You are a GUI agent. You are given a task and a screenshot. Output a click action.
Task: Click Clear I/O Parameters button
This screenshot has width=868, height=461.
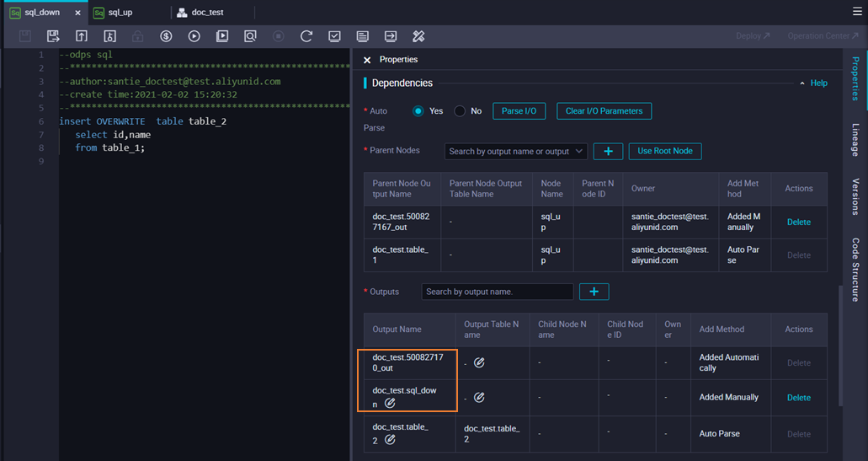pyautogui.click(x=604, y=110)
